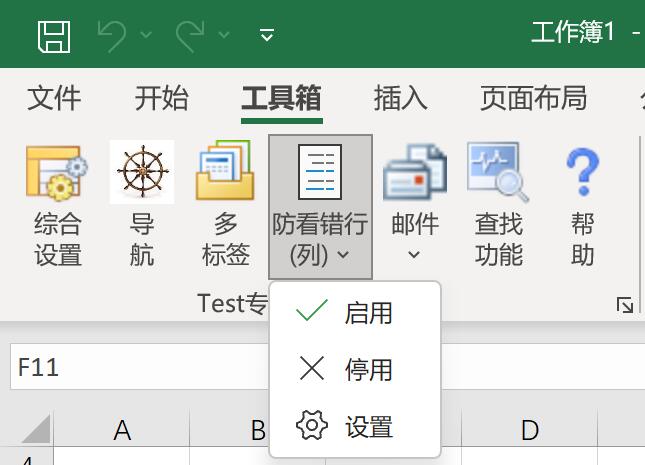Click the Save icon in title bar
The width and height of the screenshot is (645, 465).
(54, 35)
